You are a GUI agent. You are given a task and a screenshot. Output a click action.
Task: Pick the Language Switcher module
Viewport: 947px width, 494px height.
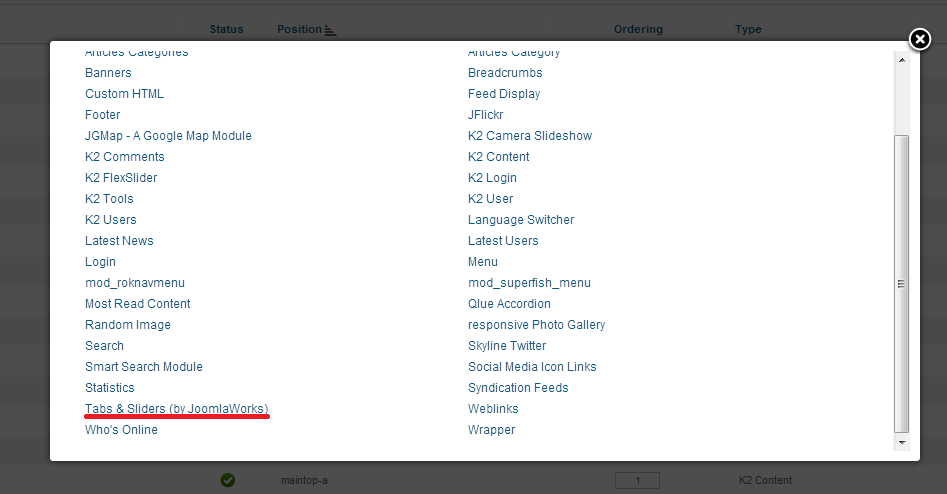pos(521,220)
